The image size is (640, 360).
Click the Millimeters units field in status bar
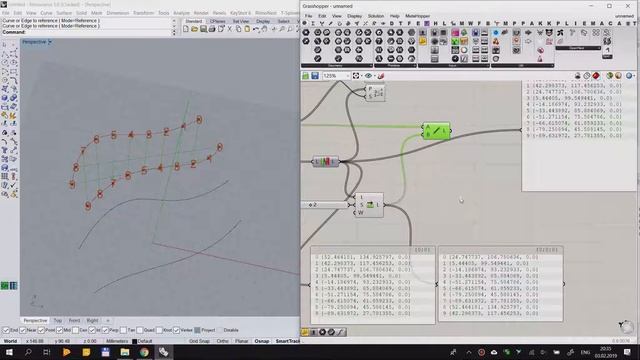point(117,341)
